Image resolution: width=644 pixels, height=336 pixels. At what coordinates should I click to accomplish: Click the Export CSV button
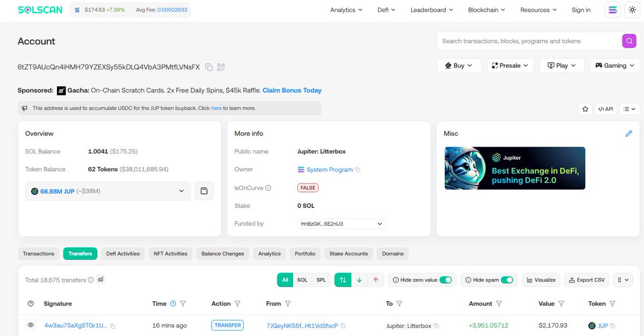[x=586, y=280]
